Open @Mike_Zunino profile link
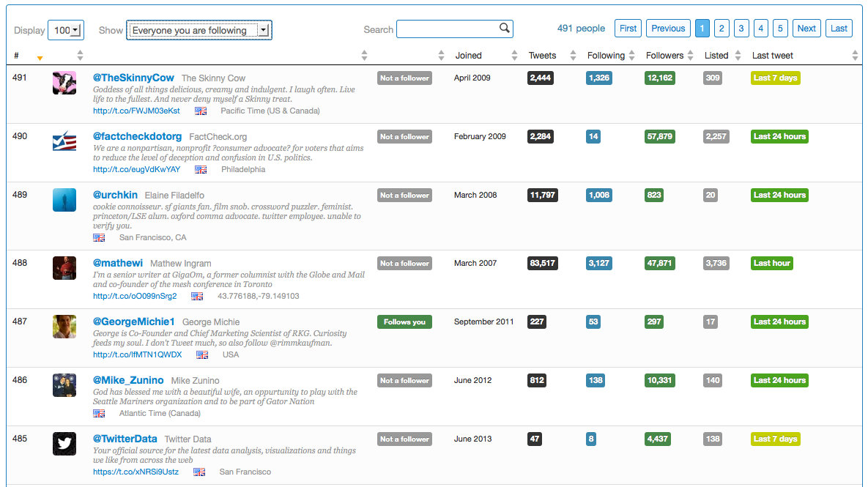Screen dimensions: 868x487 (128, 380)
